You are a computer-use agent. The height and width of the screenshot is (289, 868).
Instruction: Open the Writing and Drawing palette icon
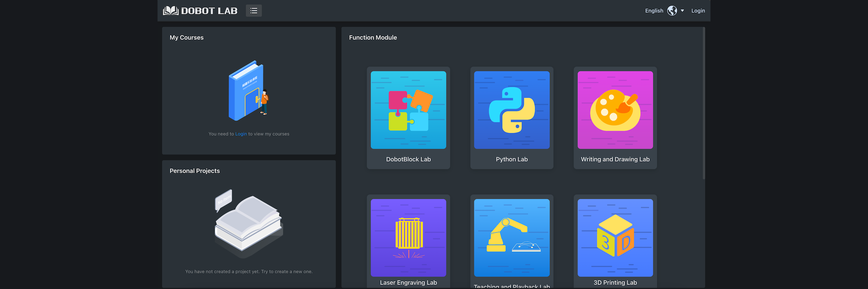tap(615, 110)
